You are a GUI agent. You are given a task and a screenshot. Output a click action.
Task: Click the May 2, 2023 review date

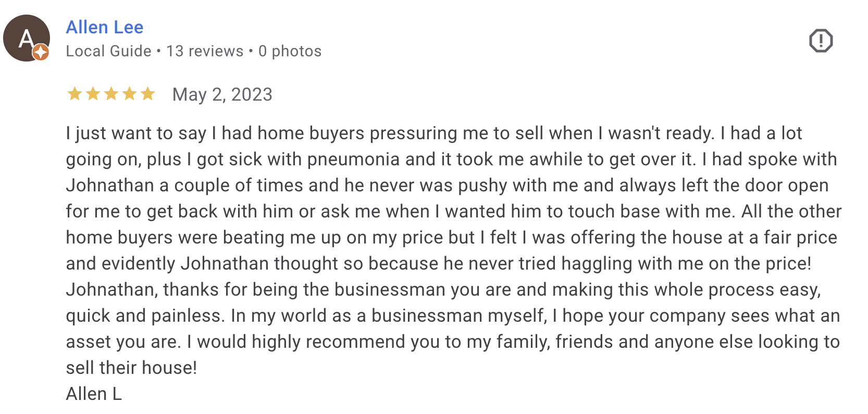click(x=222, y=94)
